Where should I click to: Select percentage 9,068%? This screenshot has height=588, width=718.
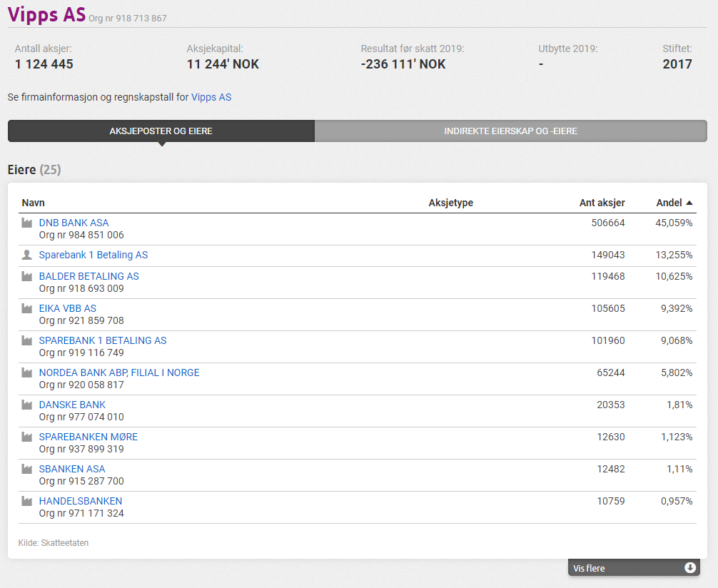pyautogui.click(x=677, y=340)
